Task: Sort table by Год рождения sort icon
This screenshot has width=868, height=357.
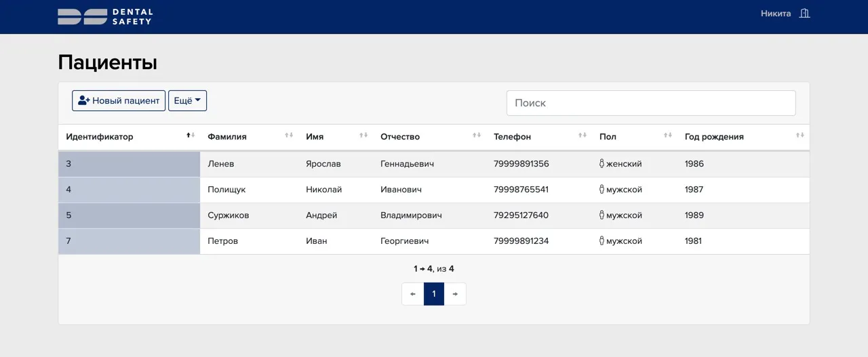Action: (800, 136)
